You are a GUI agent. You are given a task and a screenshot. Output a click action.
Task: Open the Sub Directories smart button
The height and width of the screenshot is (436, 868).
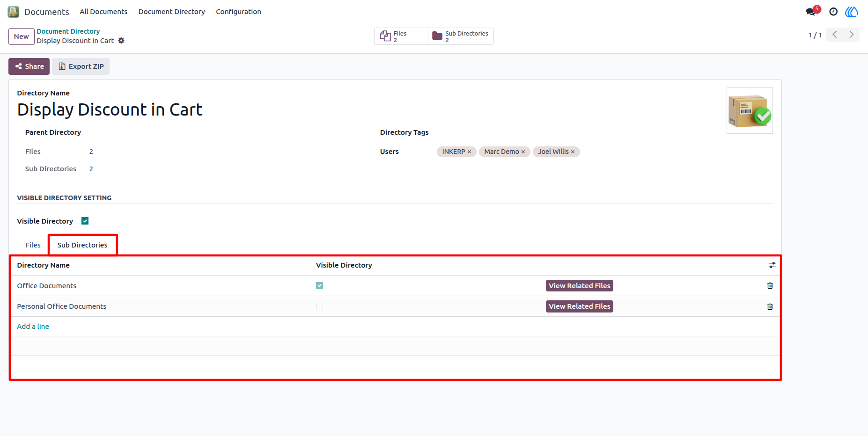pyautogui.click(x=461, y=36)
